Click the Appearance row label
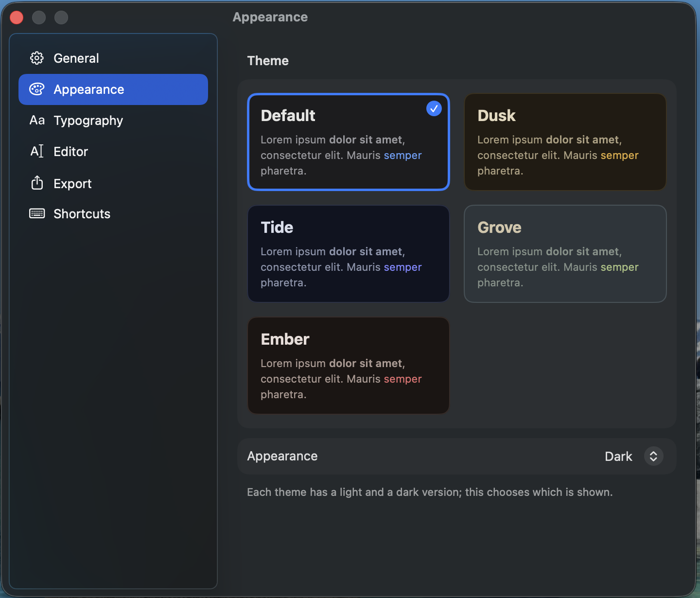Screen dimensions: 700x598 pyautogui.click(x=282, y=456)
